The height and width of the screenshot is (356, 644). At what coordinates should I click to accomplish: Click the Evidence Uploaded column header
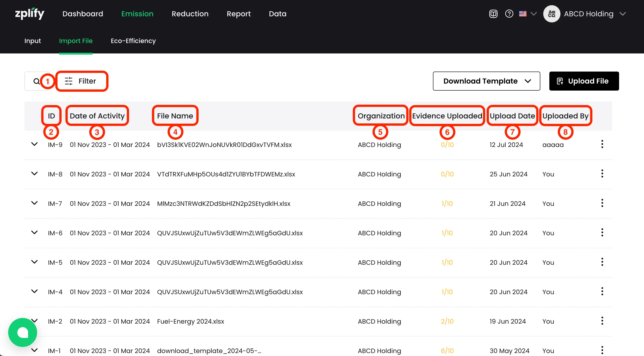point(447,116)
